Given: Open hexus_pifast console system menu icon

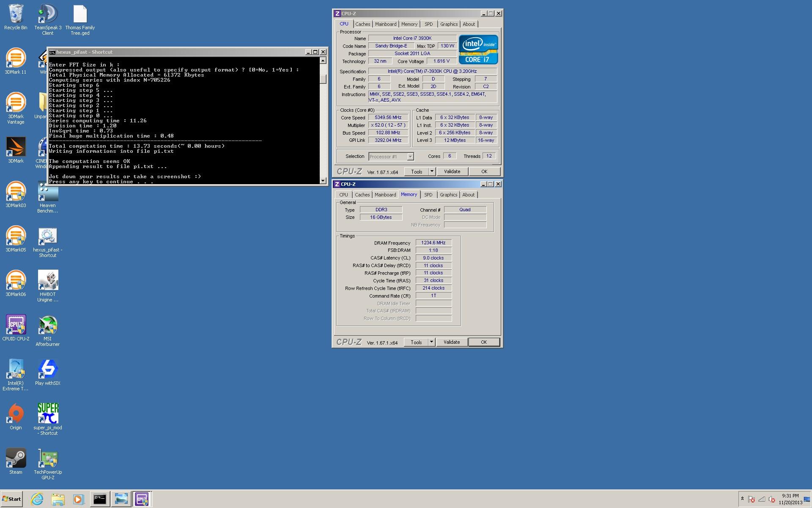Looking at the screenshot, I should point(52,52).
